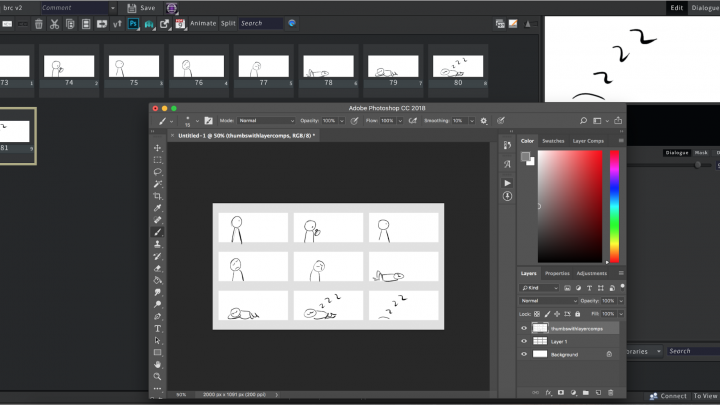The width and height of the screenshot is (720, 405).
Task: Select the Move tool in Photoshop toolbar
Action: tap(158, 148)
